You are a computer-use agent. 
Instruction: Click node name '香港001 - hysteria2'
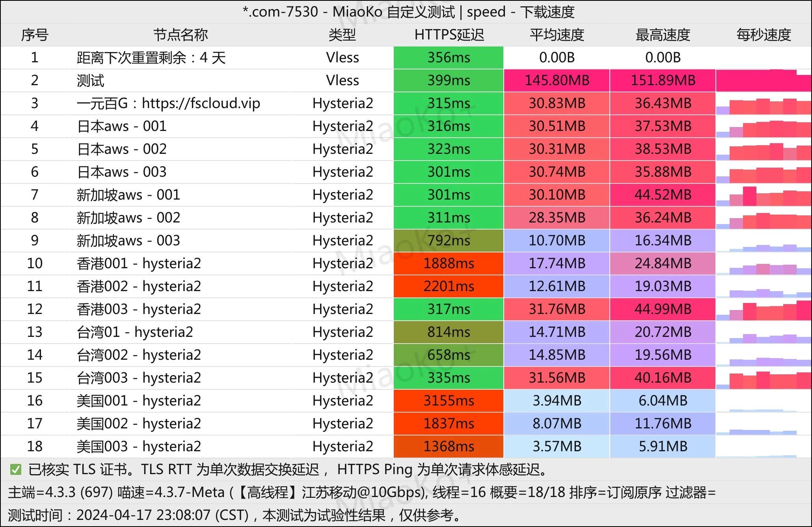(x=139, y=264)
